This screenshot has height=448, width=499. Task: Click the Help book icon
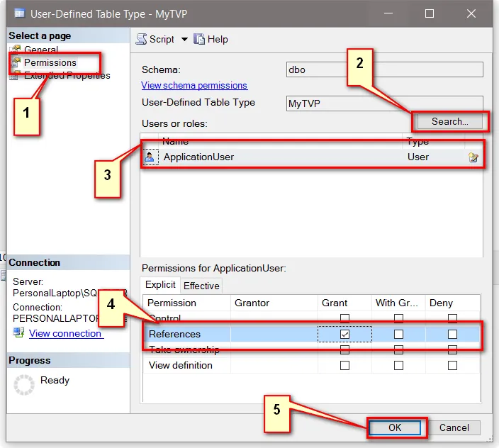(x=199, y=40)
